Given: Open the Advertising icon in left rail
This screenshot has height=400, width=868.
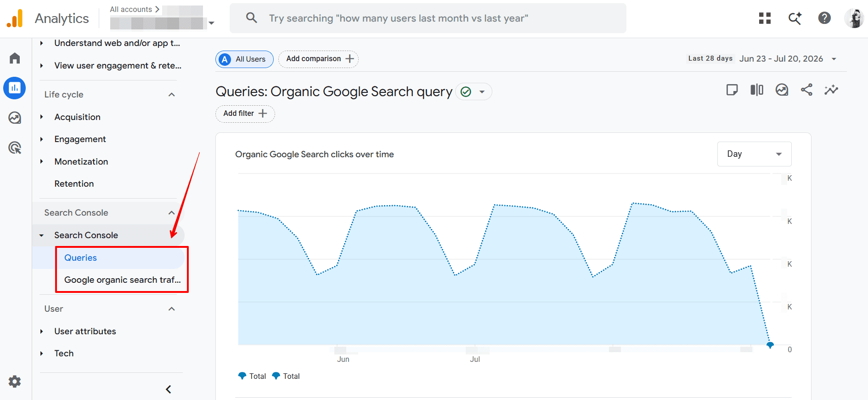Looking at the screenshot, I should (15, 148).
